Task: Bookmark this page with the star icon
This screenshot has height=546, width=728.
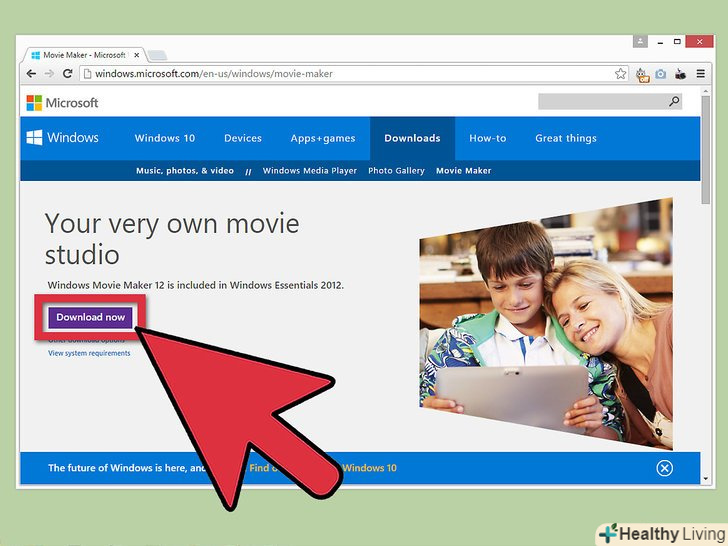Action: point(620,74)
